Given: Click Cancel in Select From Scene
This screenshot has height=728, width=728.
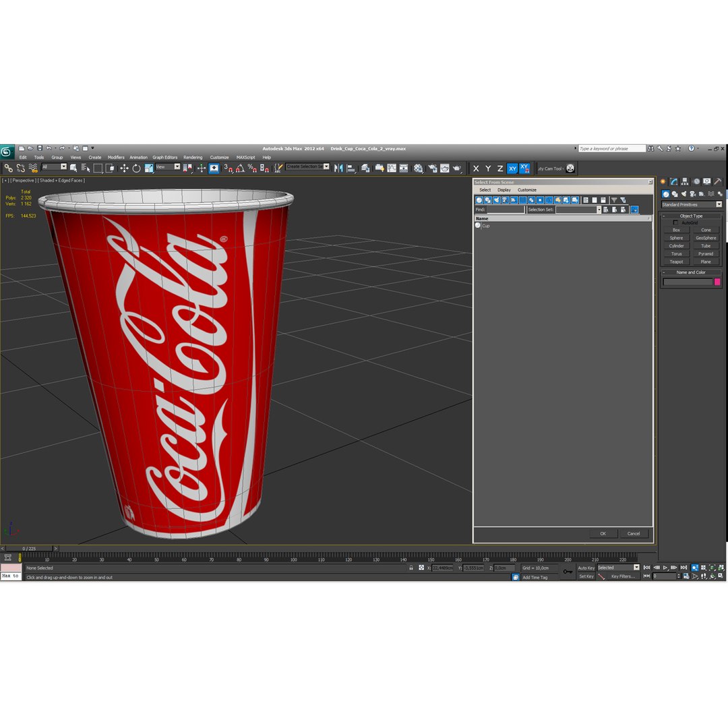Looking at the screenshot, I should (x=634, y=533).
